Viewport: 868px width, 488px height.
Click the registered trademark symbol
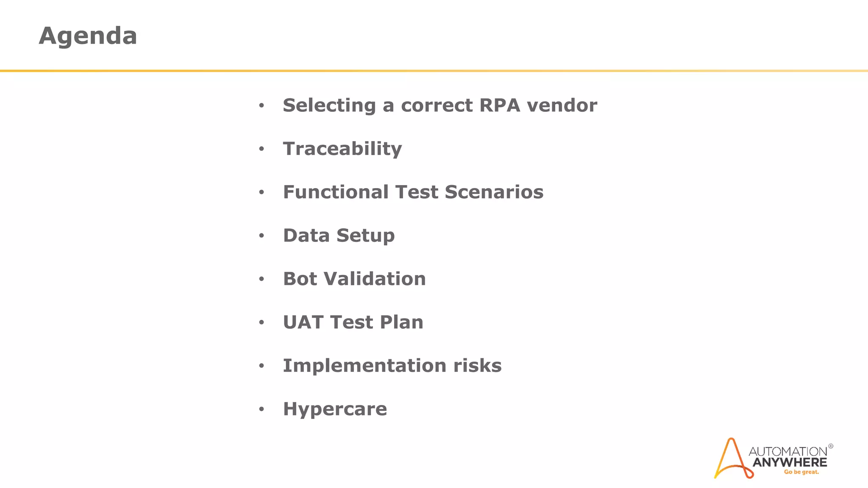831,446
